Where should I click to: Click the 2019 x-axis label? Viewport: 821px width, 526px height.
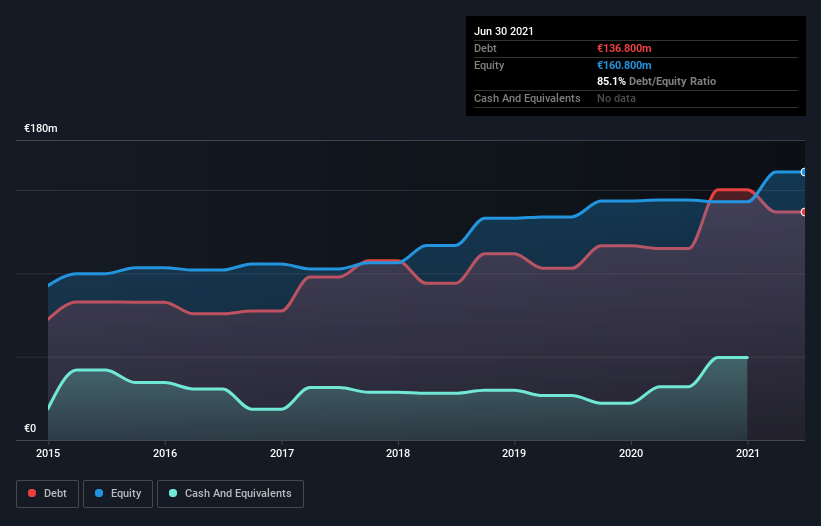click(x=514, y=453)
